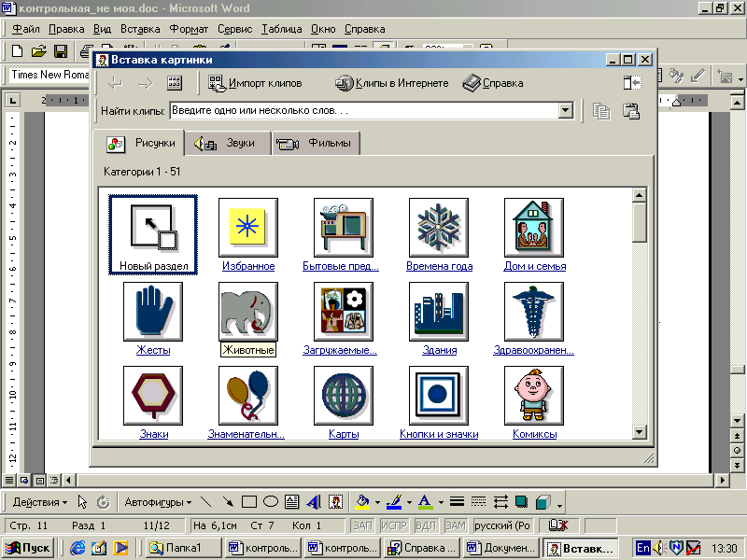Click the New document icon in Word toolbar
Viewport: 747px width, 560px height.
(x=17, y=51)
